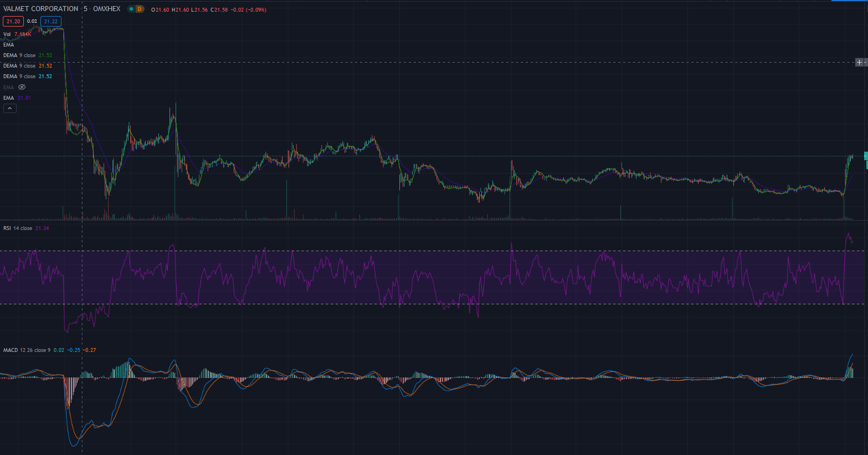Click the 0.02 spread value between prices
The width and height of the screenshot is (868, 455).
pos(32,21)
